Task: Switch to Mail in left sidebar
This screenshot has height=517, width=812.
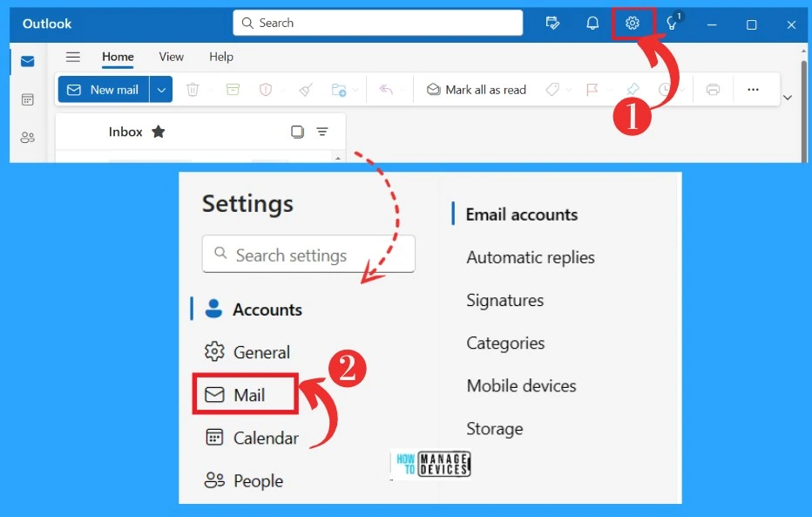Action: tap(28, 62)
